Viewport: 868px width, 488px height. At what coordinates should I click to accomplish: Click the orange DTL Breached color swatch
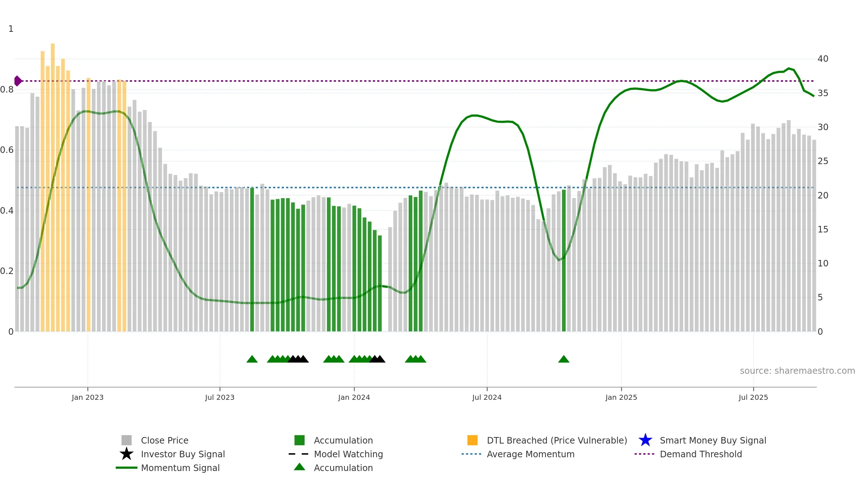[472, 440]
